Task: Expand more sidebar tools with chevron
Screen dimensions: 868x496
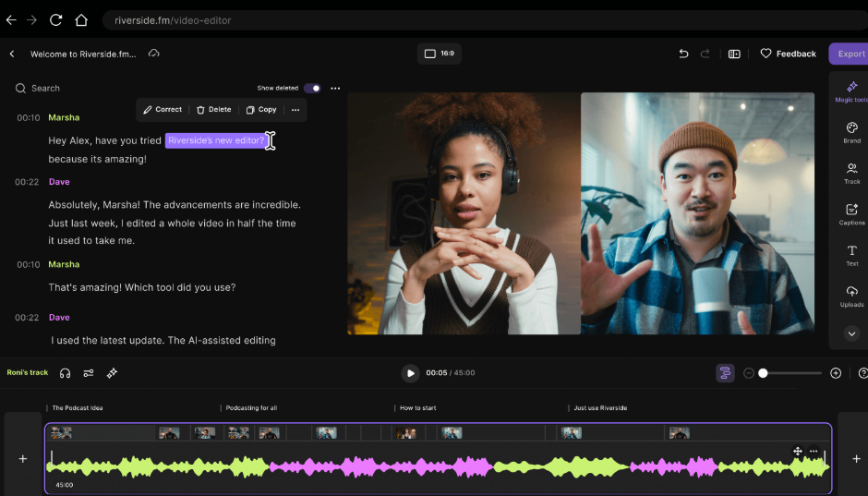Action: (x=852, y=333)
